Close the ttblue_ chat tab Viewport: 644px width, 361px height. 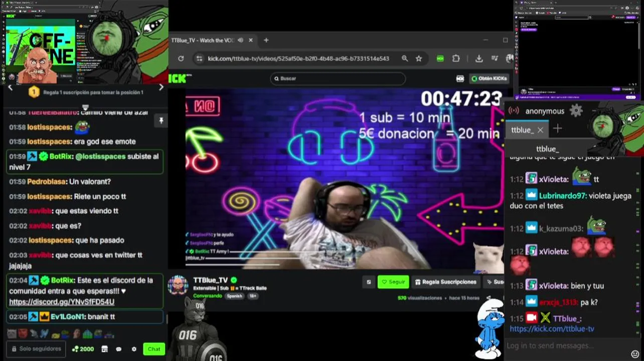coord(540,130)
